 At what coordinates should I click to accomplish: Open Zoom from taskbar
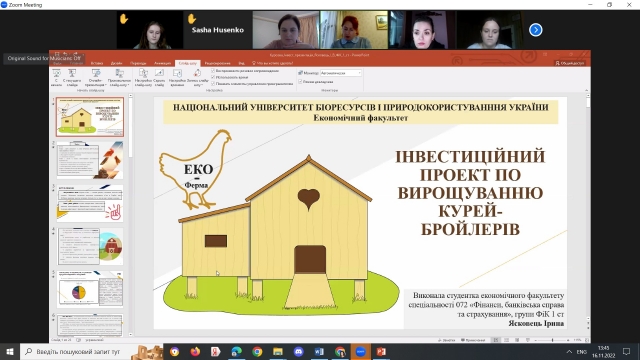click(360, 351)
